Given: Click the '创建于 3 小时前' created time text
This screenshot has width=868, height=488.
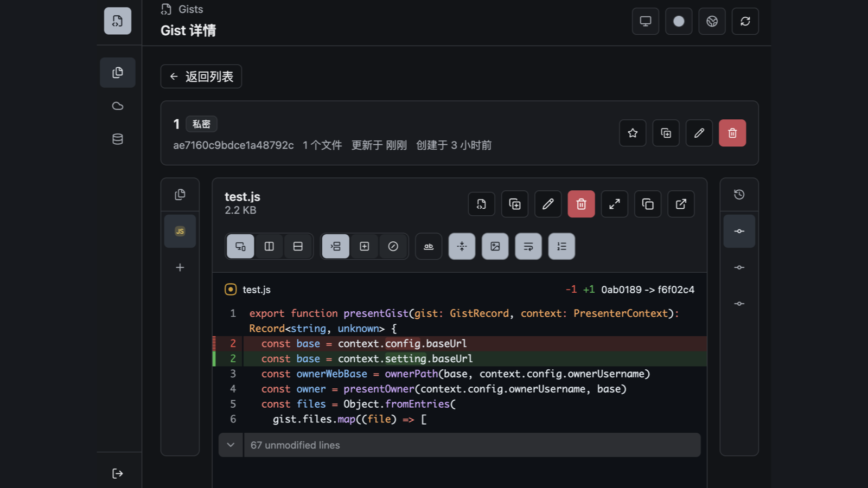Looking at the screenshot, I should (x=454, y=145).
